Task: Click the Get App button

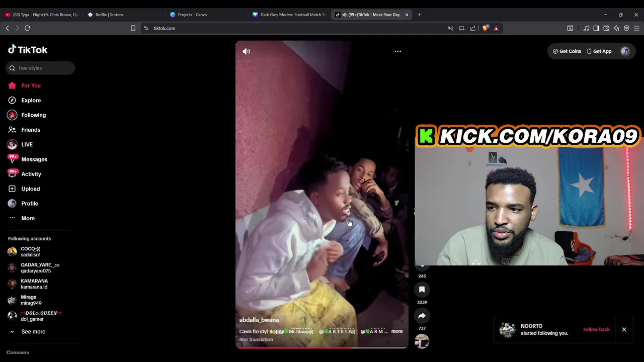Action: click(599, 51)
